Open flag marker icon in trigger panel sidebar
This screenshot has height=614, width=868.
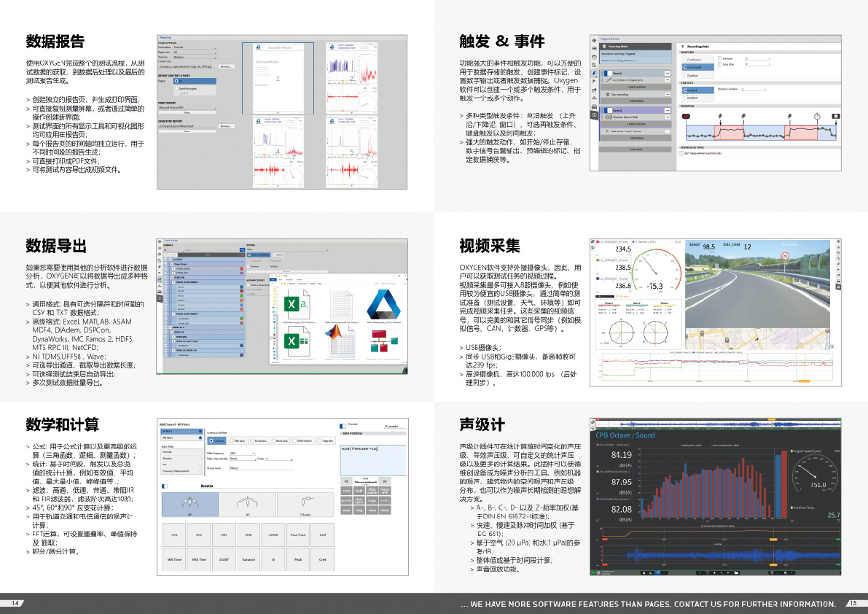point(594,82)
